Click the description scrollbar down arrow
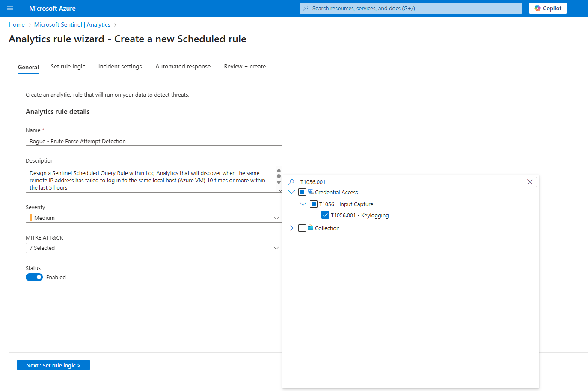588x391 pixels. point(279,183)
